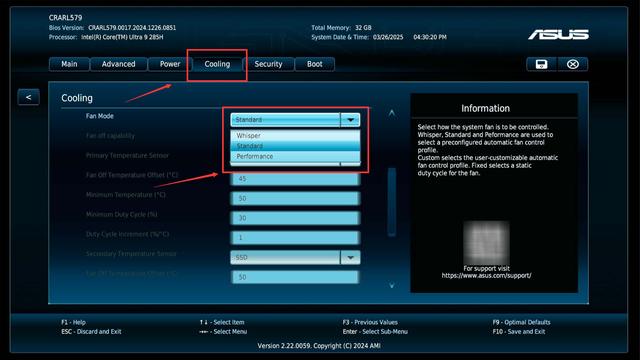The image size is (640, 360).
Task: Click the ASUS logo
Action: coord(558,35)
